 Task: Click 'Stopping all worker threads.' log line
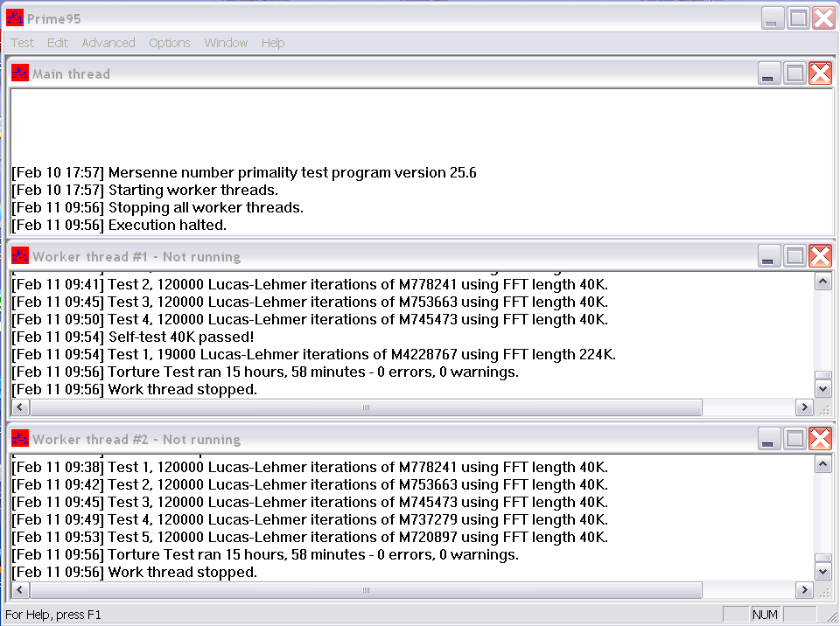coord(157,207)
